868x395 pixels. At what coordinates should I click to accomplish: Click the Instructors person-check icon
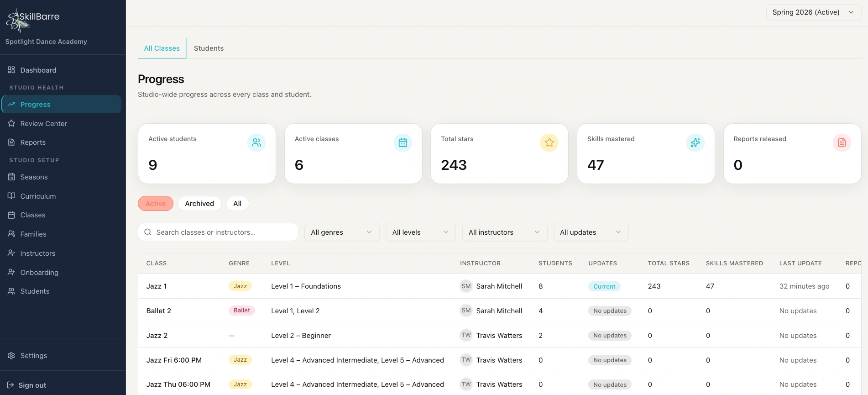click(x=11, y=253)
